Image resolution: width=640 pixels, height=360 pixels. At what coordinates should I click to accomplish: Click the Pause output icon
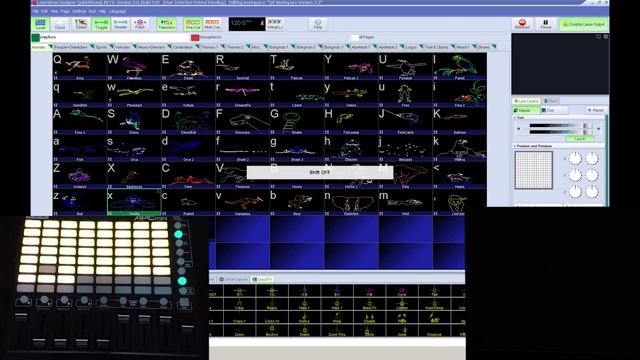coord(546,24)
